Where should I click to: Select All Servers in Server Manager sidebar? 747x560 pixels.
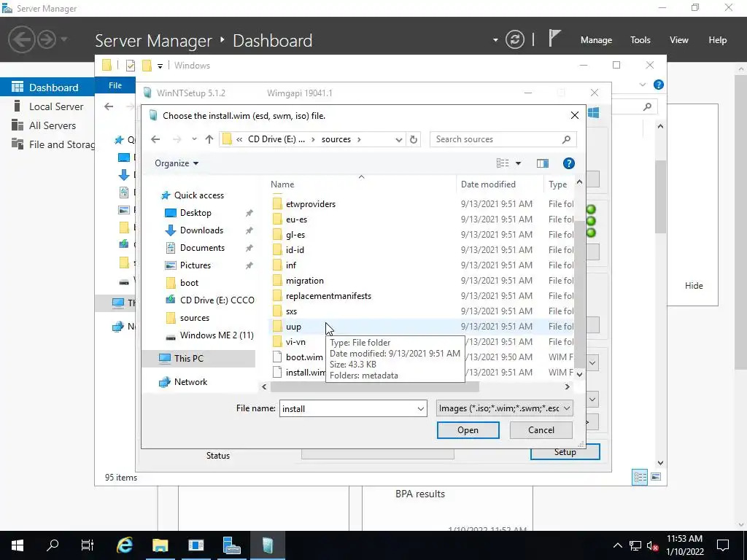[53, 125]
